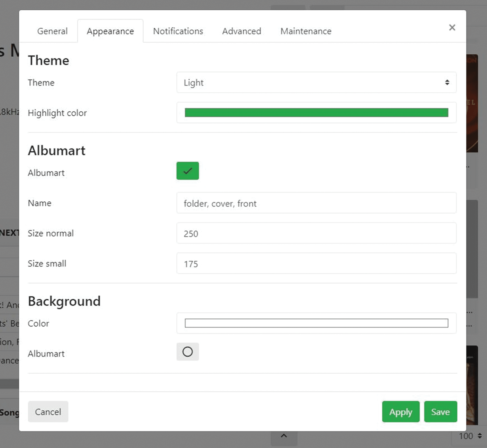The image size is (487, 448).
Task: Click the green Apply button
Action: tap(400, 412)
